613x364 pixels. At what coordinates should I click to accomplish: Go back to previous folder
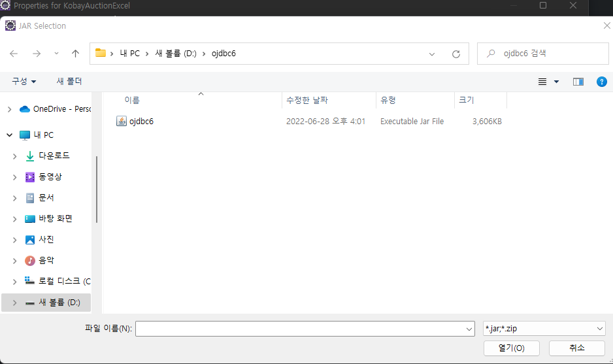[14, 54]
